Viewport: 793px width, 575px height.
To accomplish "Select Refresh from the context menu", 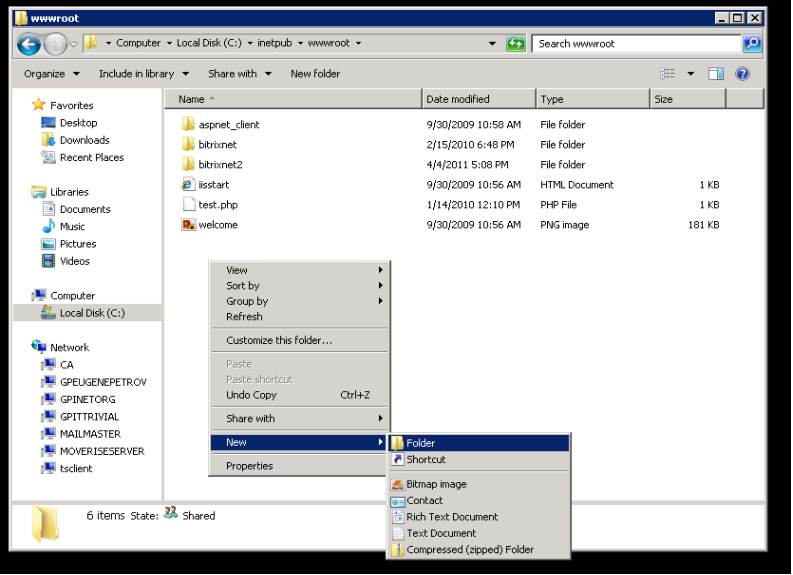I will click(x=299, y=317).
